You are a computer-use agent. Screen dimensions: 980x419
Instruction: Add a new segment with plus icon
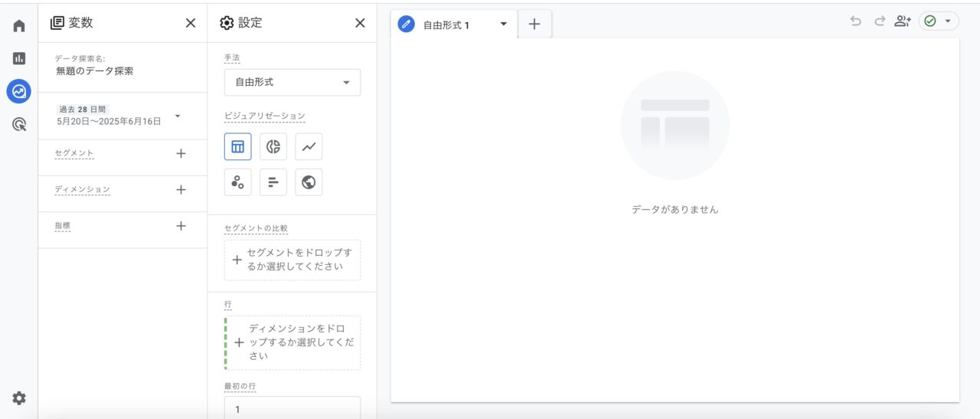[x=181, y=153]
